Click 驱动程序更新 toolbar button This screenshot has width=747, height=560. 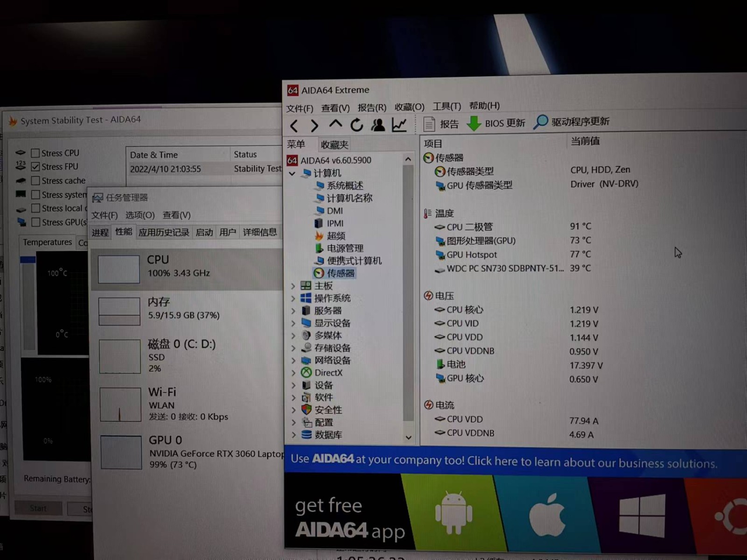(x=571, y=122)
